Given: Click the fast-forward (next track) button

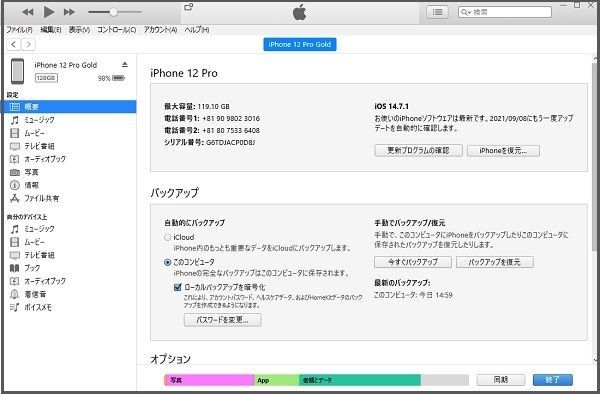Looking at the screenshot, I should [69, 12].
